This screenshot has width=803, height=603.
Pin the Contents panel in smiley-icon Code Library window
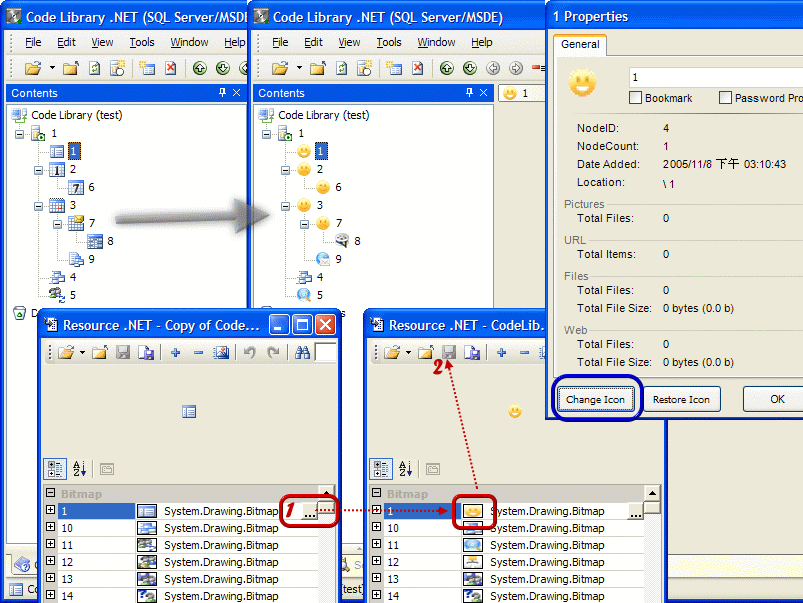pyautogui.click(x=469, y=92)
